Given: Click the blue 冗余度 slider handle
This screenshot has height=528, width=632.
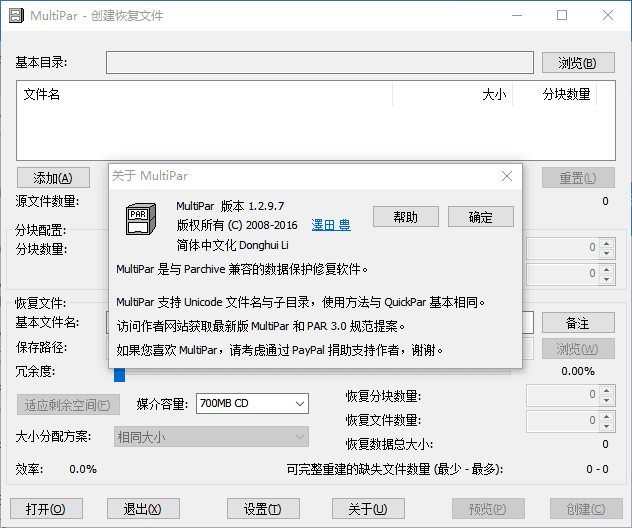Looking at the screenshot, I should click(x=119, y=374).
